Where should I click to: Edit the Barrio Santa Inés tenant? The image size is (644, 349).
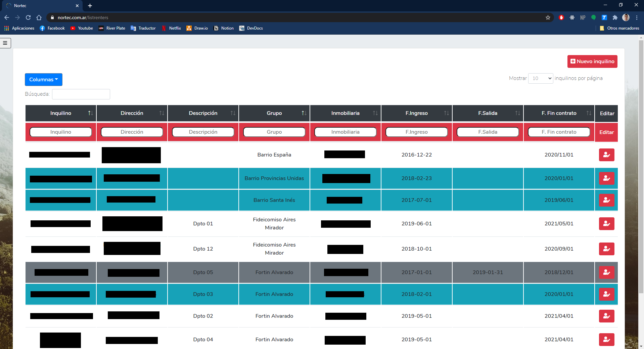point(606,200)
